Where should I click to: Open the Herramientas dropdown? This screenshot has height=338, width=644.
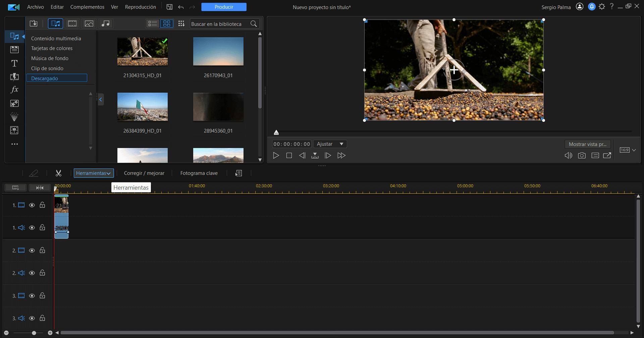pos(94,173)
